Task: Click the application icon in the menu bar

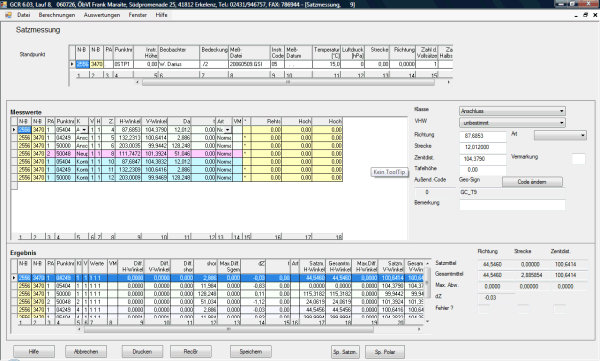Action: click(x=8, y=15)
